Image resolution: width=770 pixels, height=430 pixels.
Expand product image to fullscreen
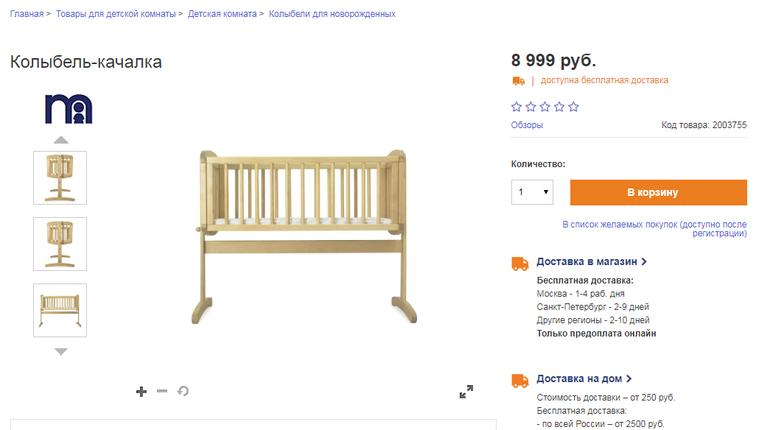pyautogui.click(x=466, y=392)
